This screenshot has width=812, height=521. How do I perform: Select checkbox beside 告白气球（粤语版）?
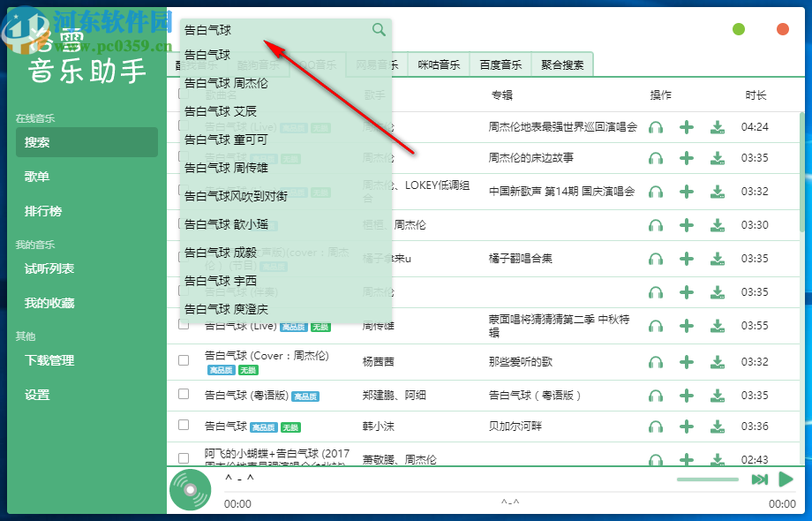[x=183, y=396]
